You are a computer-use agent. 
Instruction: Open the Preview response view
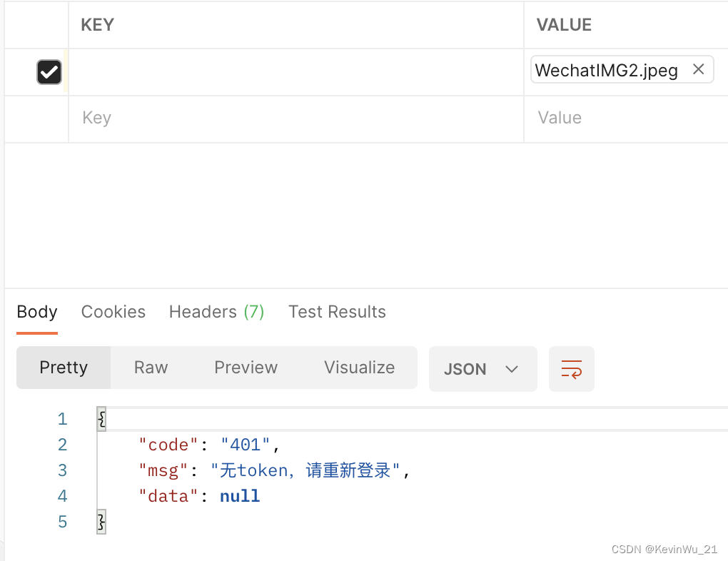click(246, 368)
